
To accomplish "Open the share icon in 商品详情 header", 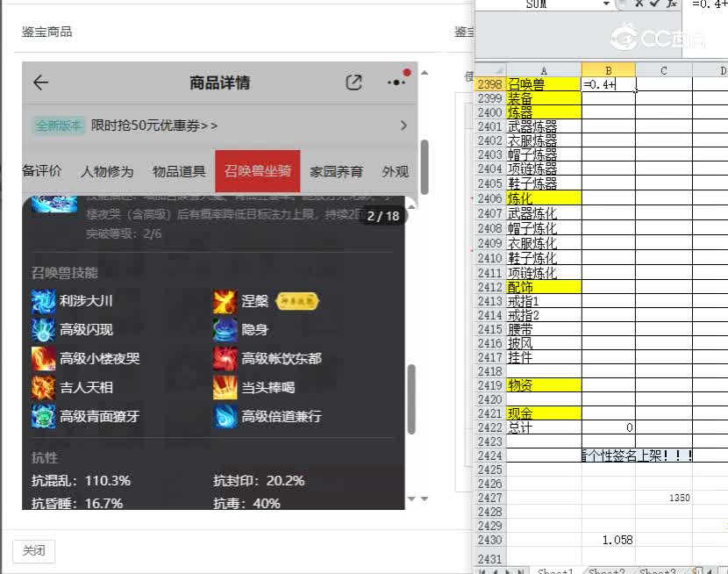I will click(x=353, y=83).
